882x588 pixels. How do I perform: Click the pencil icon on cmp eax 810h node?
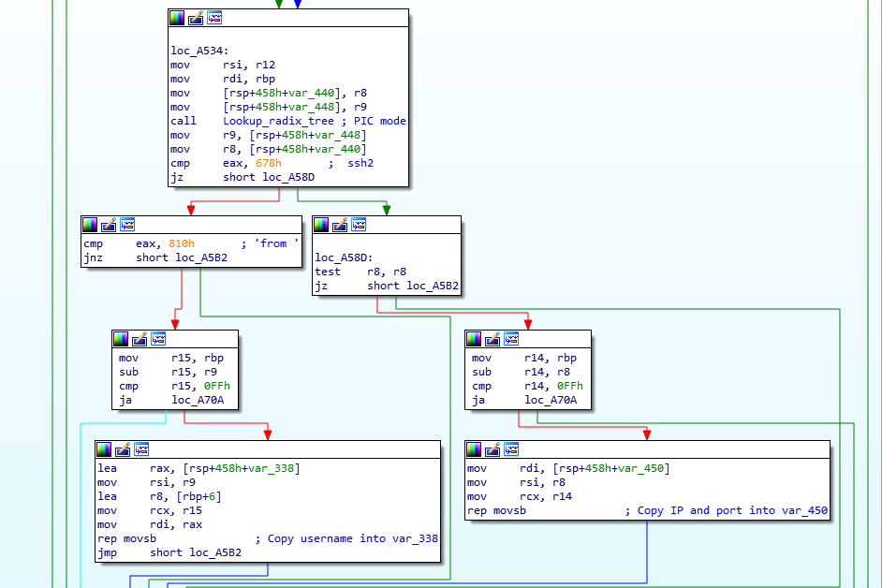(x=109, y=225)
